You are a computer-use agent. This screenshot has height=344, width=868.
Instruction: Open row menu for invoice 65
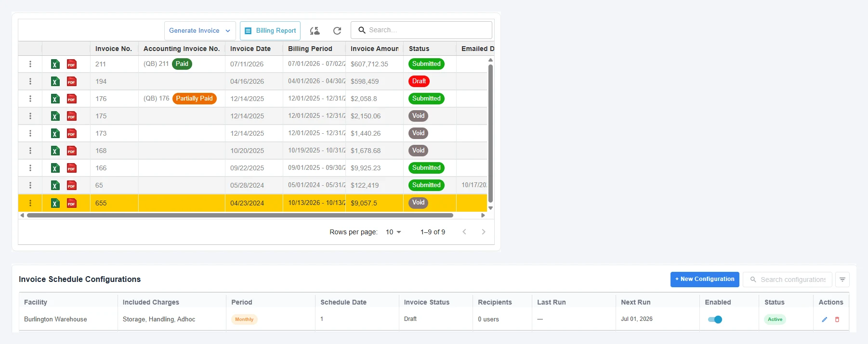(x=30, y=185)
